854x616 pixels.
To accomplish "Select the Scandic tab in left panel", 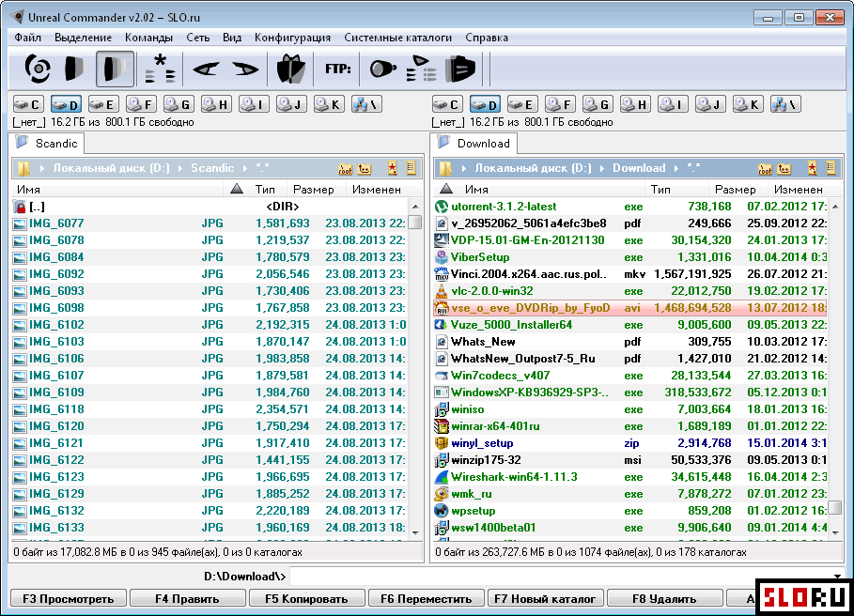I will pos(47,143).
